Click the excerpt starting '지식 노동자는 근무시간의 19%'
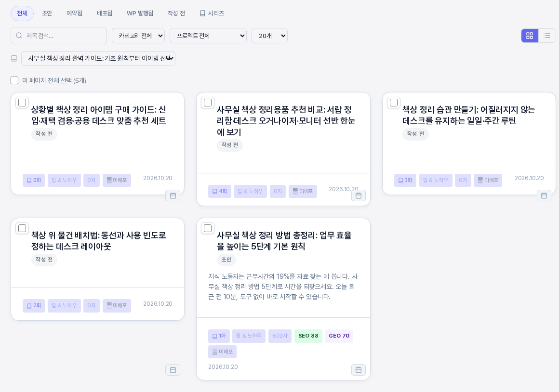Image resolution: width=559 pixels, height=392 pixels. pos(283,287)
